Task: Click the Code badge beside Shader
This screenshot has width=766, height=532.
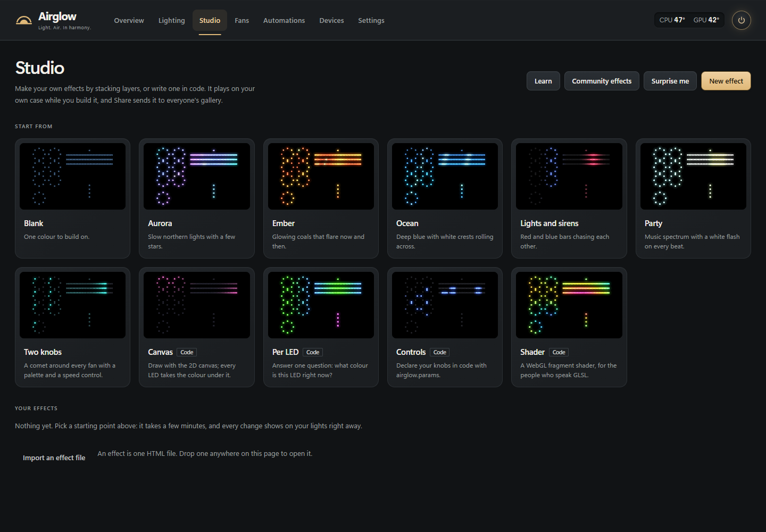Action: click(x=559, y=352)
